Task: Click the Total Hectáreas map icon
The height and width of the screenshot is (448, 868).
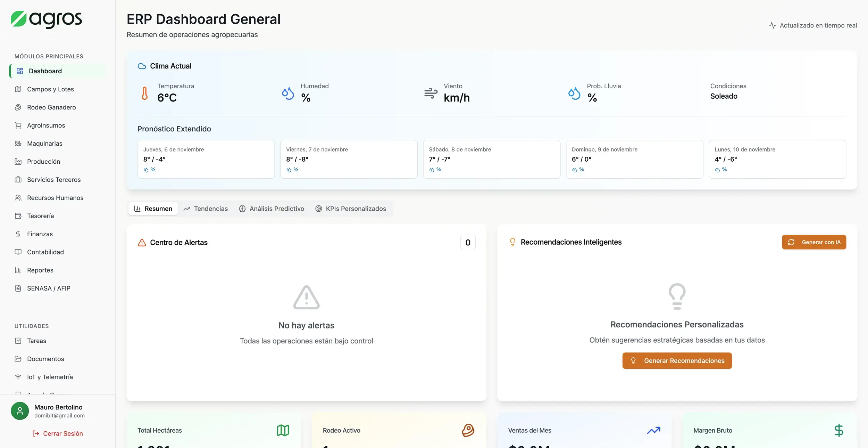Action: [x=283, y=430]
